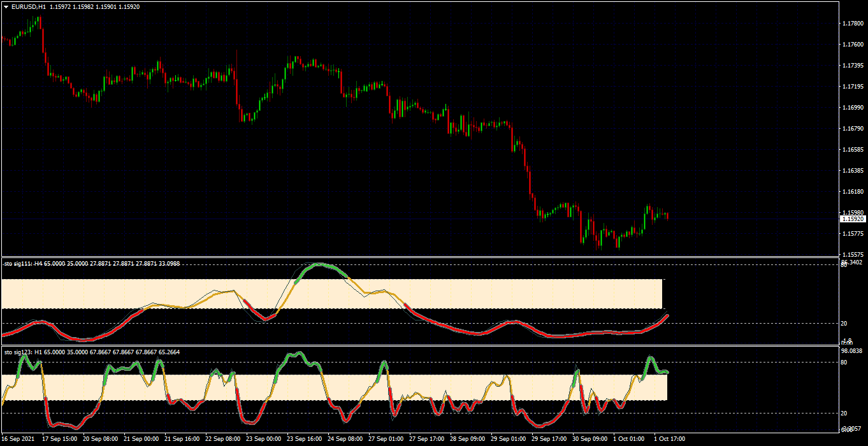
Task: Click the 27 Sep 17:00 time label
Action: (427, 439)
